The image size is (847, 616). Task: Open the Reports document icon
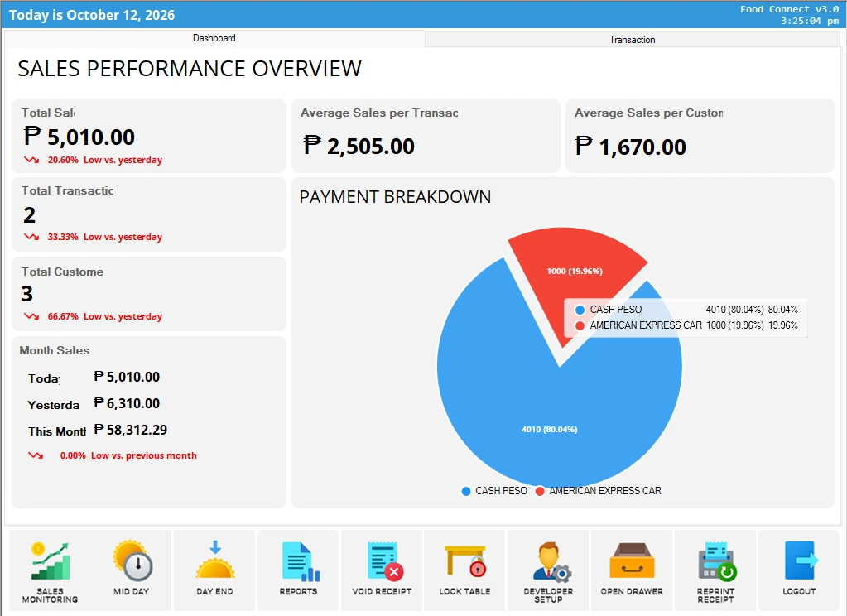tap(299, 561)
